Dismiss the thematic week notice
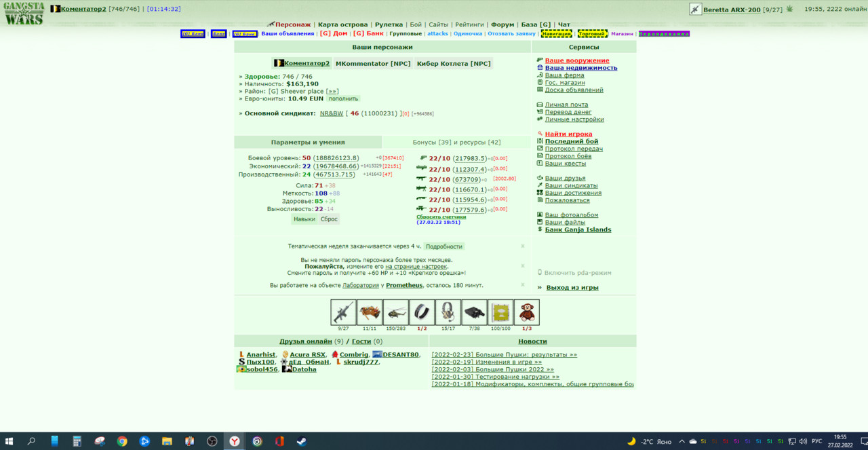Screen dimensions: 868x450 pyautogui.click(x=523, y=246)
